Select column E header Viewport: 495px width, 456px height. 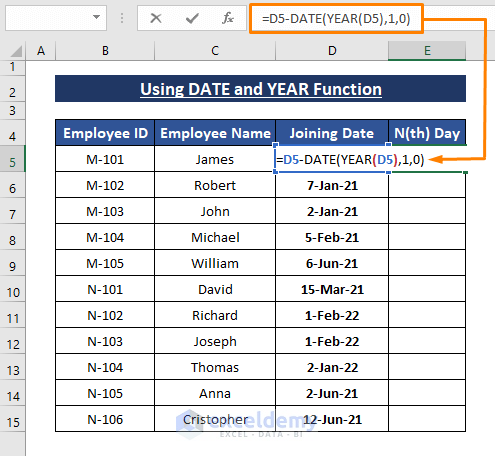pyautogui.click(x=427, y=51)
